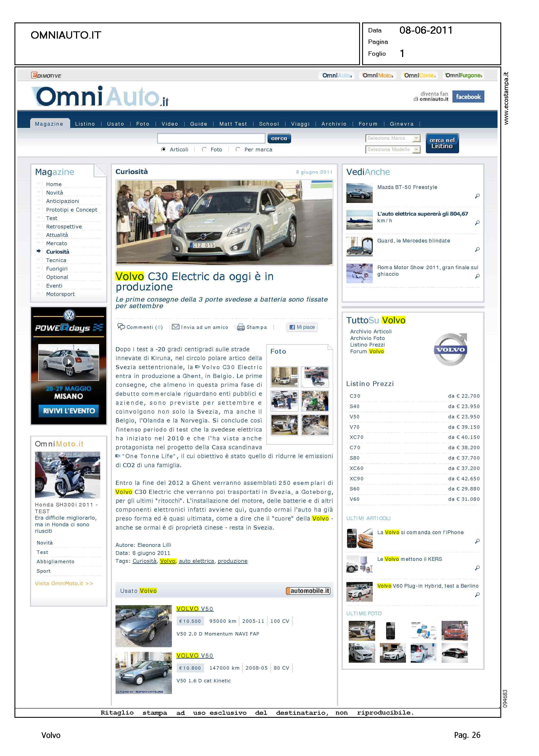The width and height of the screenshot is (539, 756).
Task: Click into the search text field
Action: [211, 138]
